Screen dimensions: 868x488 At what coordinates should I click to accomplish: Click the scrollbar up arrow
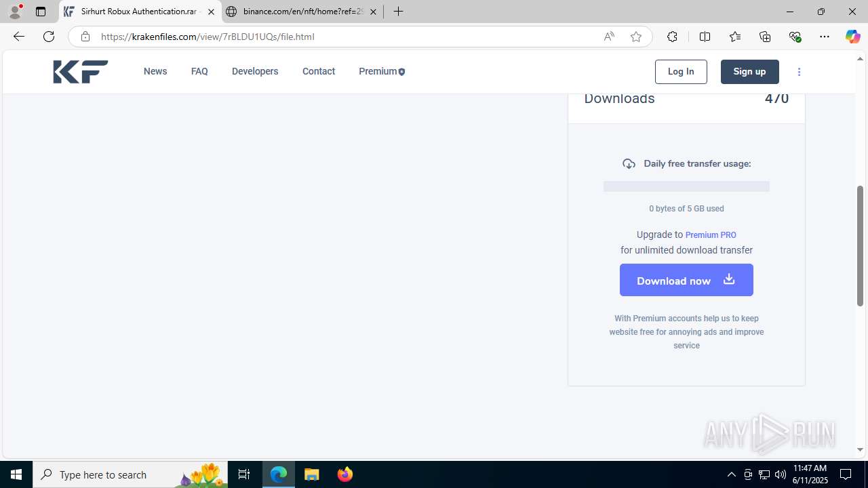860,58
